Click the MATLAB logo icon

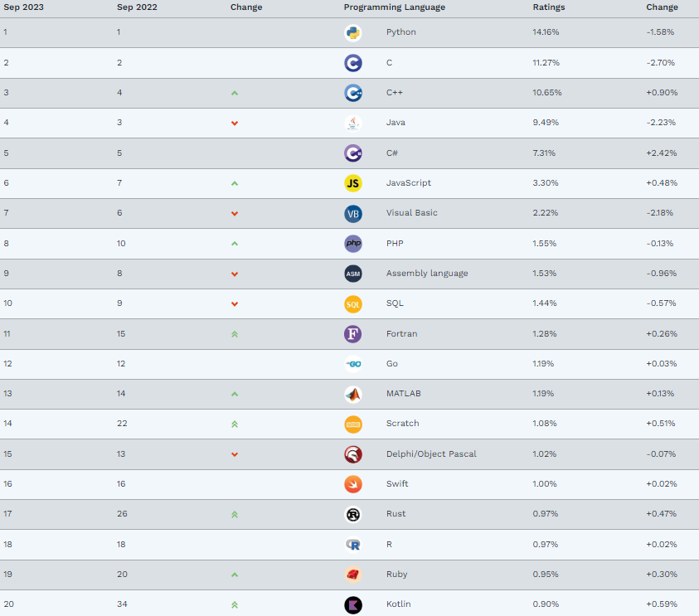point(353,394)
